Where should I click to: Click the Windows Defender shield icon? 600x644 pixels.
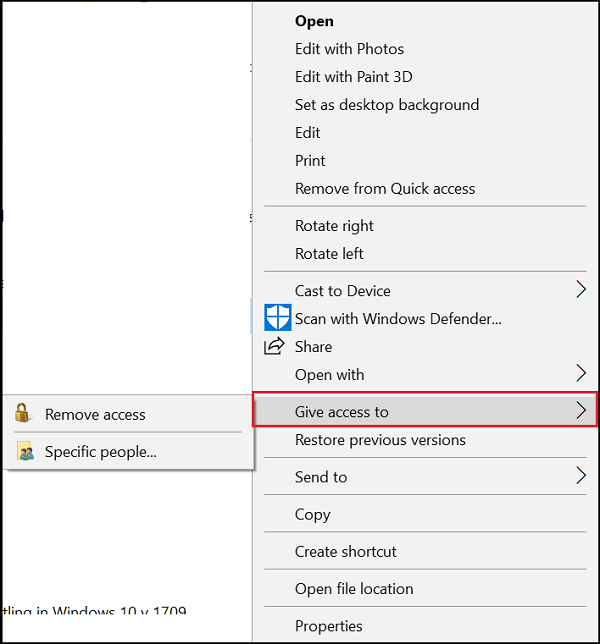(x=277, y=318)
